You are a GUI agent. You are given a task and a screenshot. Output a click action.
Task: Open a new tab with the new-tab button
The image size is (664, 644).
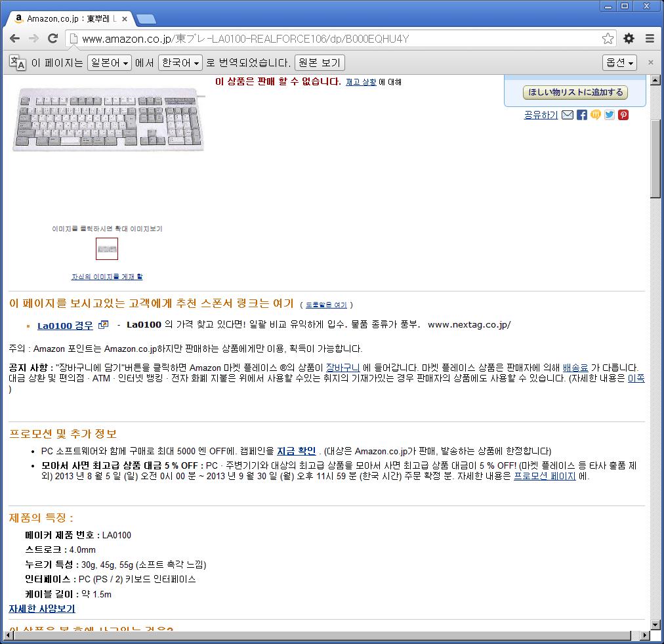(146, 19)
